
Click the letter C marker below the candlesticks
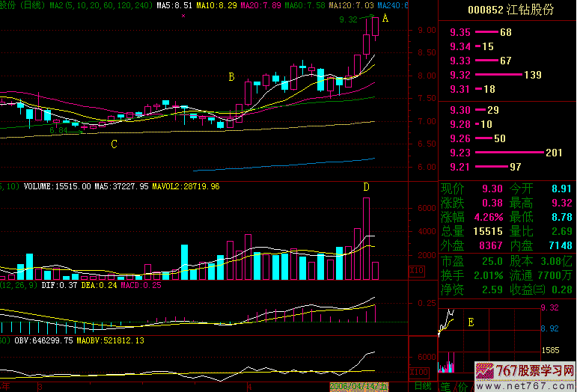(114, 144)
